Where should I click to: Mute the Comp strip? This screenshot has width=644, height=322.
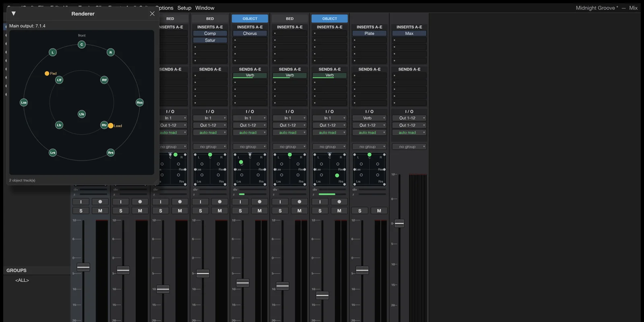pyautogui.click(x=220, y=211)
